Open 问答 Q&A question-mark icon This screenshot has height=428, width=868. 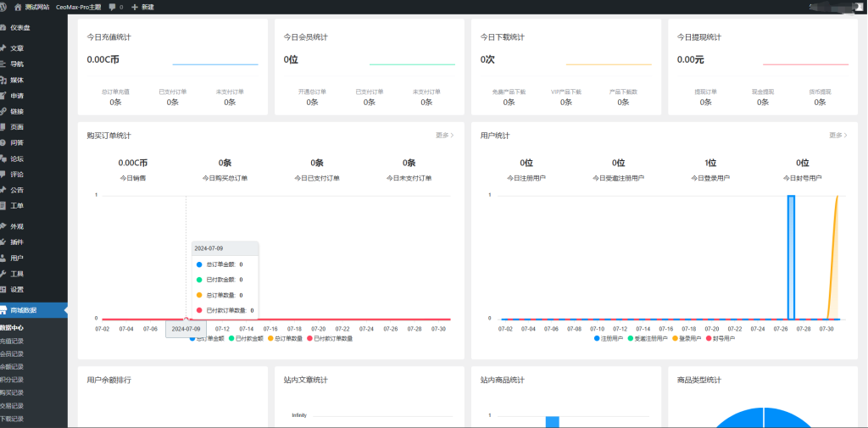(x=3, y=142)
